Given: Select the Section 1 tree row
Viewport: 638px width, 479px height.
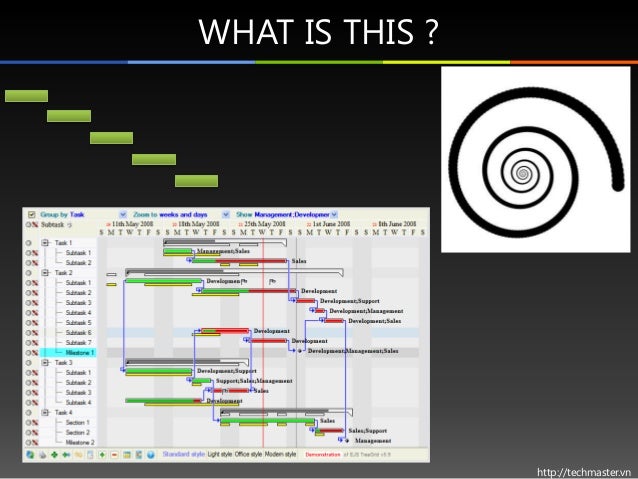Looking at the screenshot, I should [68, 422].
